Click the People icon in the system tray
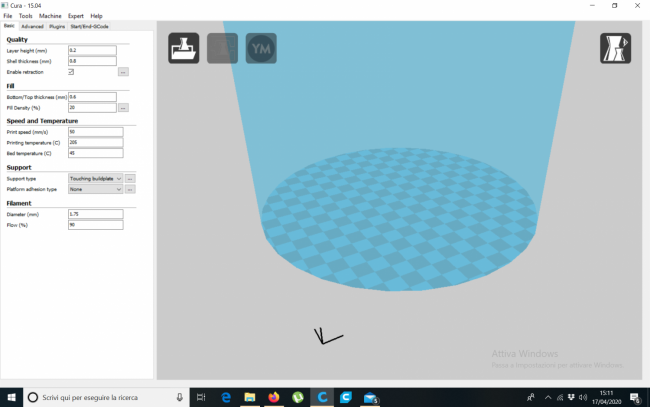The width and height of the screenshot is (650, 407). [x=531, y=397]
